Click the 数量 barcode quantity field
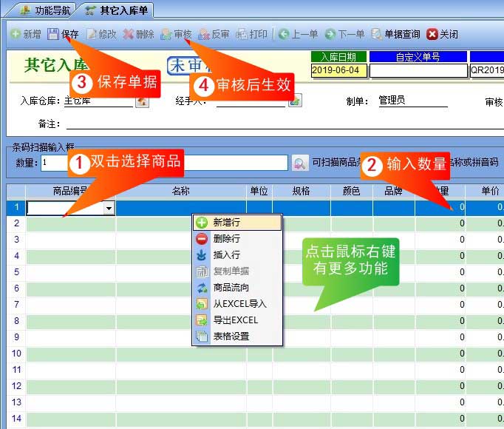Image resolution: width=504 pixels, height=429 pixels. coord(54,163)
